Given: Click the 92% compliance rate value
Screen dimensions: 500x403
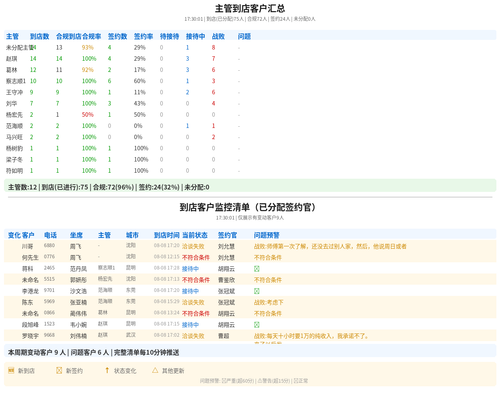Looking at the screenshot, I should [88, 70].
